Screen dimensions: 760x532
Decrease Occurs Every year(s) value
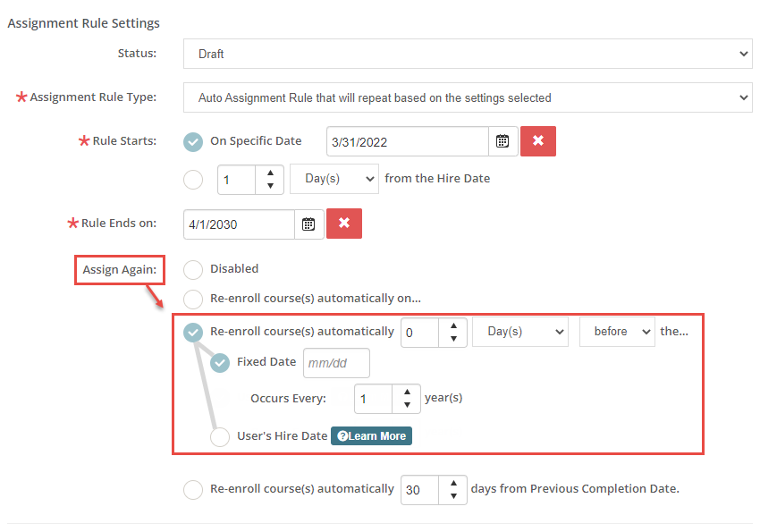(x=407, y=405)
